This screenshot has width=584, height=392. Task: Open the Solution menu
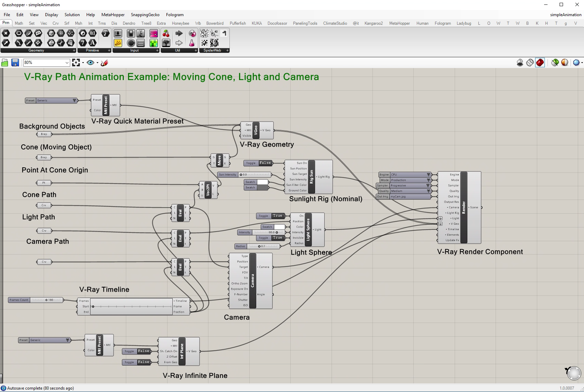pyautogui.click(x=72, y=15)
